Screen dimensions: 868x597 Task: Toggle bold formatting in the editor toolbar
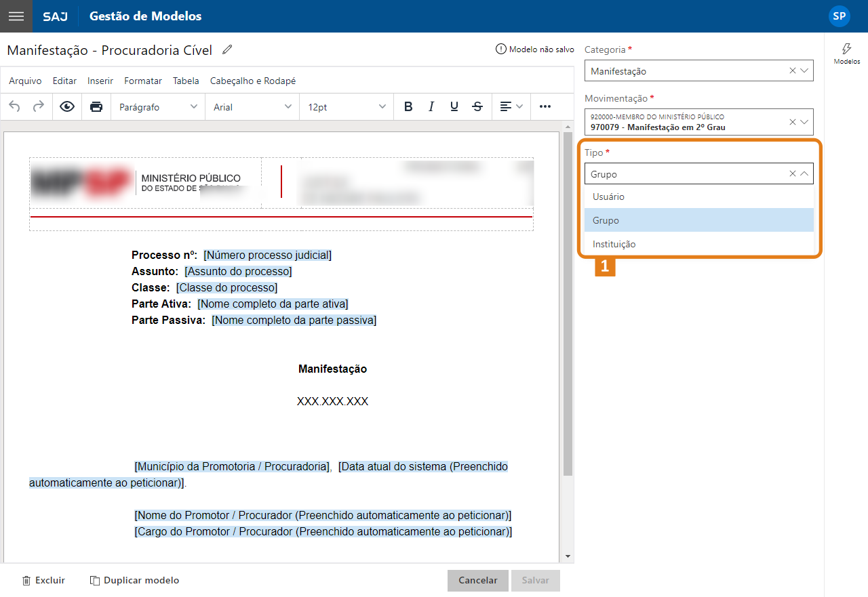(408, 106)
